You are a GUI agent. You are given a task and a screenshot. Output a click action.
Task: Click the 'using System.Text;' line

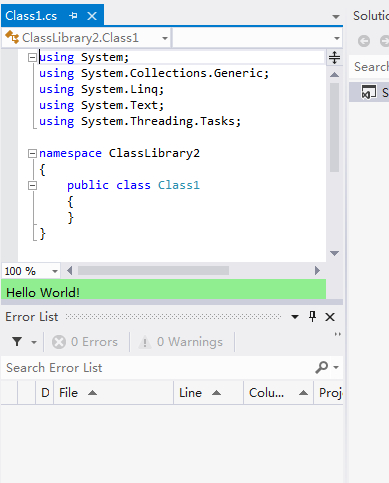(x=101, y=105)
